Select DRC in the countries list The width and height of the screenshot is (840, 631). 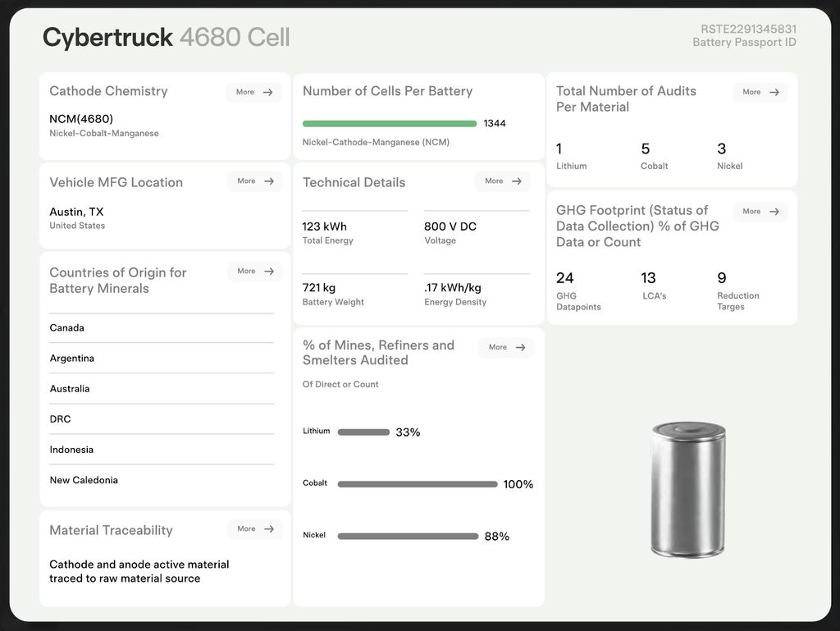(162, 418)
